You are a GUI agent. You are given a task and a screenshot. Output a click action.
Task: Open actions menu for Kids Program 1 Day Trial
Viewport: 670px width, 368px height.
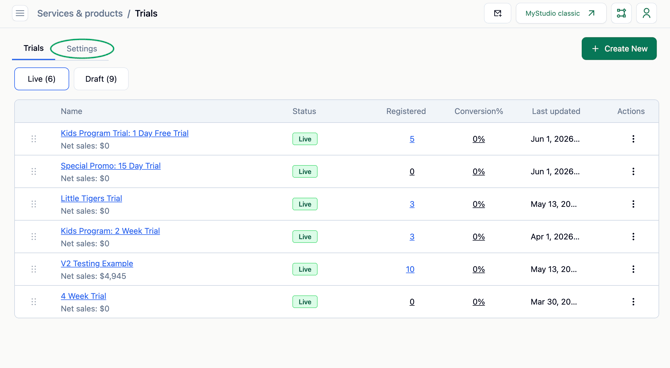pos(633,139)
